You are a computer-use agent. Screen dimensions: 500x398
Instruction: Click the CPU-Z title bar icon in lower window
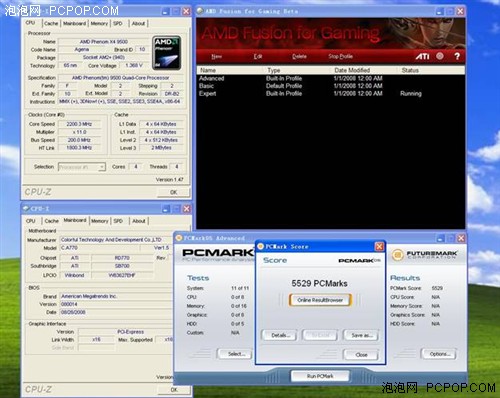pos(26,209)
